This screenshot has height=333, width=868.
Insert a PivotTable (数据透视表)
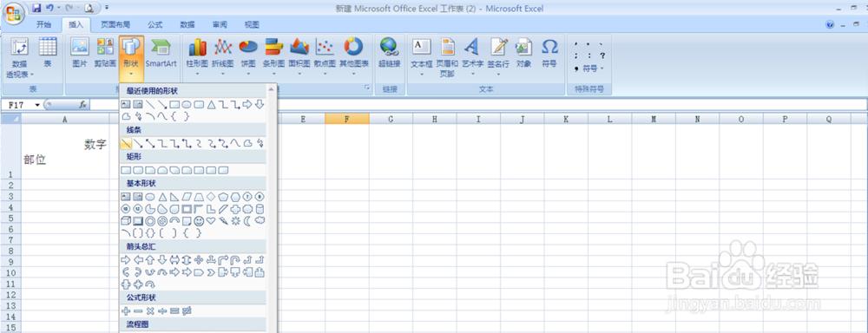pos(20,58)
